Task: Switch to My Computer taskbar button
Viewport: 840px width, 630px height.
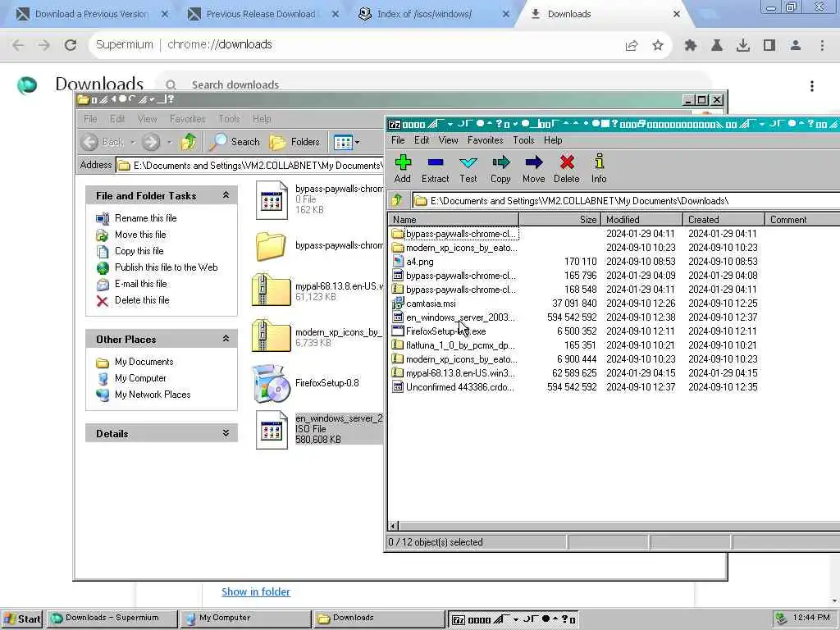Action: [x=244, y=619]
